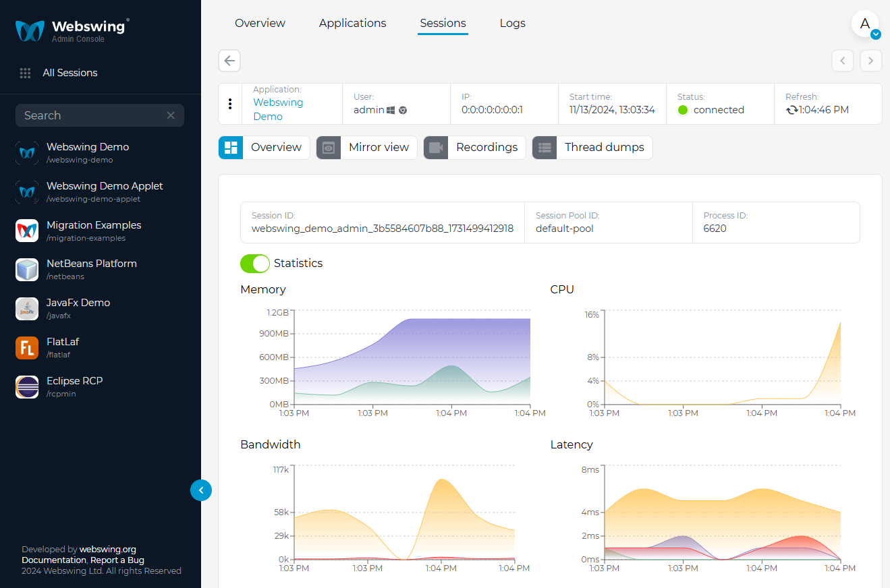
Task: Select FlatLaf in the sidebar
Action: point(101,348)
